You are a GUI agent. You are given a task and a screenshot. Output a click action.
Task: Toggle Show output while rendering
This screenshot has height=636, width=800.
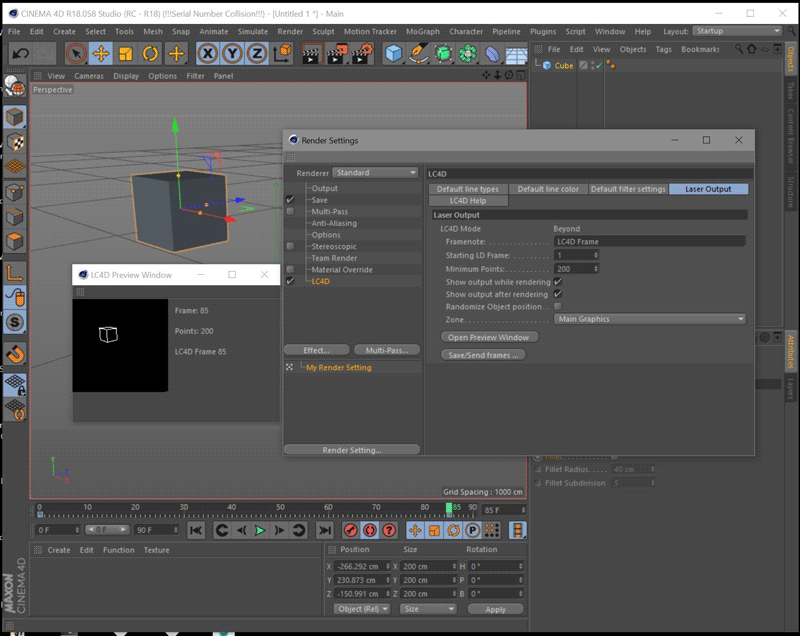tap(558, 282)
